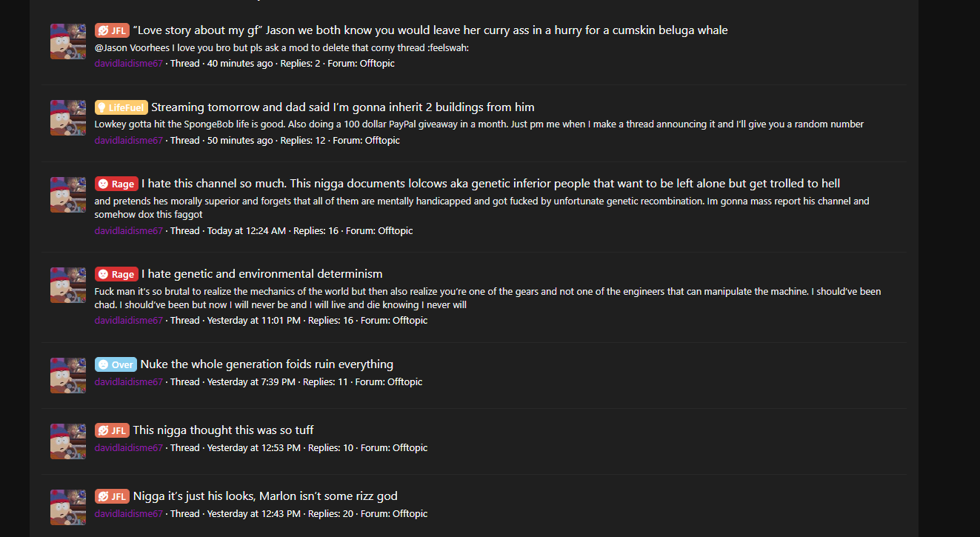Open the "I hate genetic and environmental determinism" thread
Image resolution: width=980 pixels, height=537 pixels.
(261, 274)
